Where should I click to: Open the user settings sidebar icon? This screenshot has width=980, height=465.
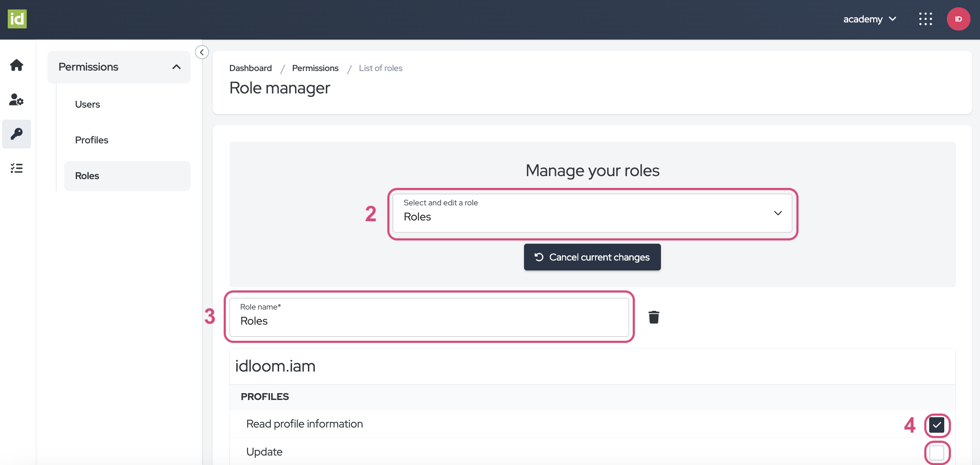click(16, 99)
